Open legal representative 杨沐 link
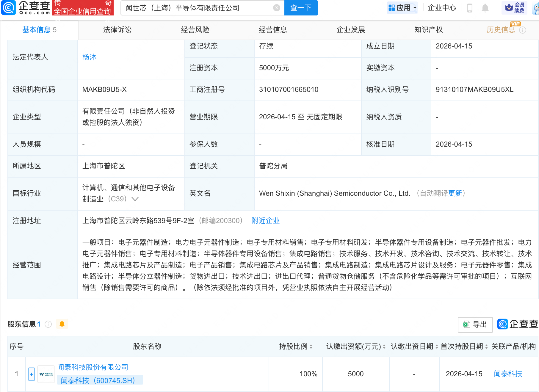539x392 pixels. coord(89,57)
